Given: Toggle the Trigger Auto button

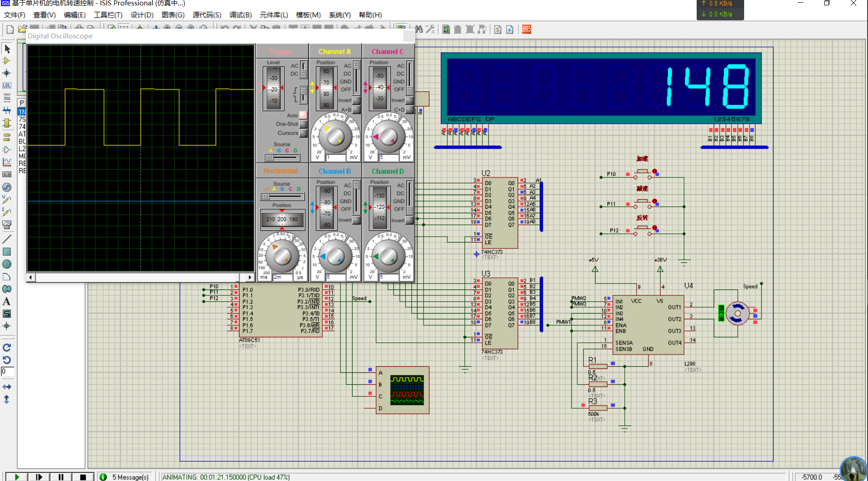Looking at the screenshot, I should click(303, 115).
